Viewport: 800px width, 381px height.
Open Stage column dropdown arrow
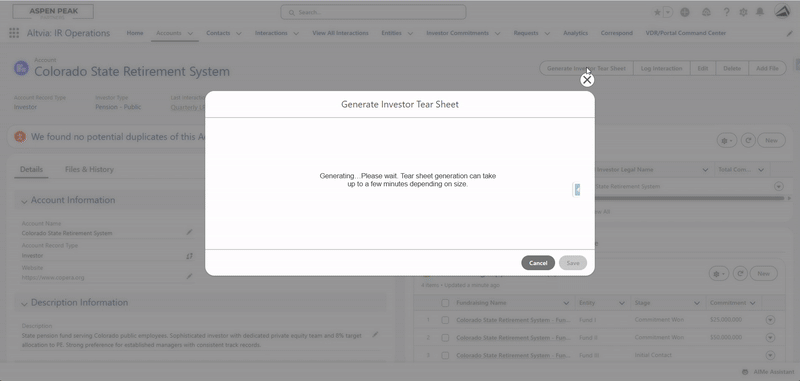pos(697,303)
